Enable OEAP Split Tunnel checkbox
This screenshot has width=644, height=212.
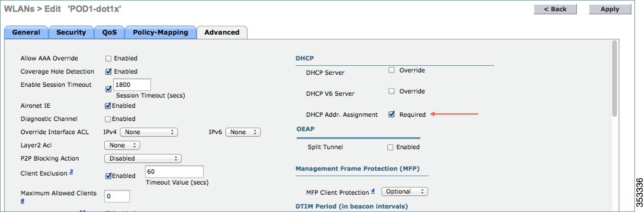click(390, 147)
